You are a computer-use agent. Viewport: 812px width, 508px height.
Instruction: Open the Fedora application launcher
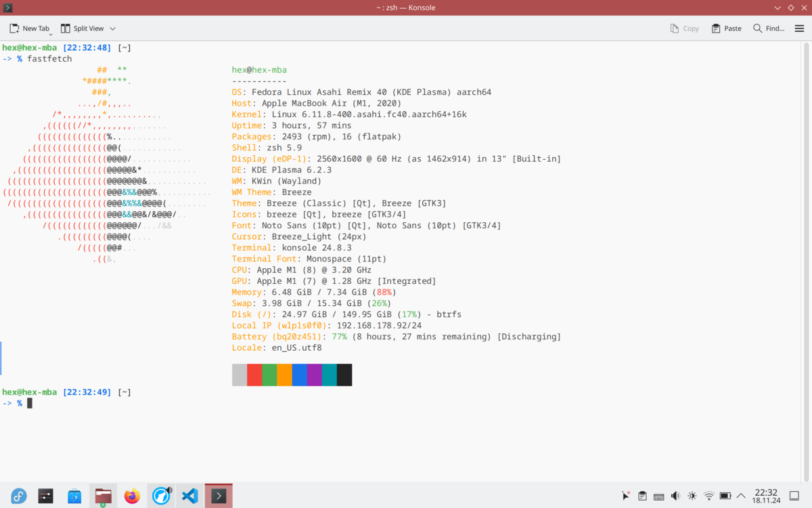[x=19, y=496]
